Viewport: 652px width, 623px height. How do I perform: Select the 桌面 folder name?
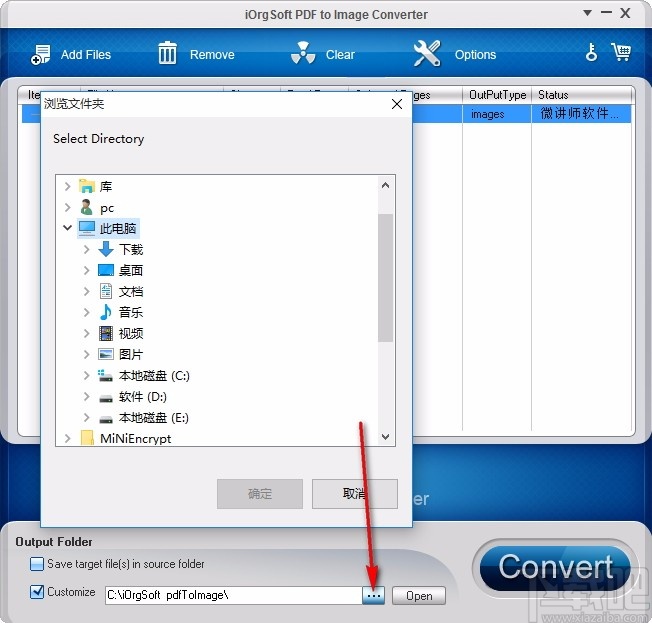tap(131, 271)
